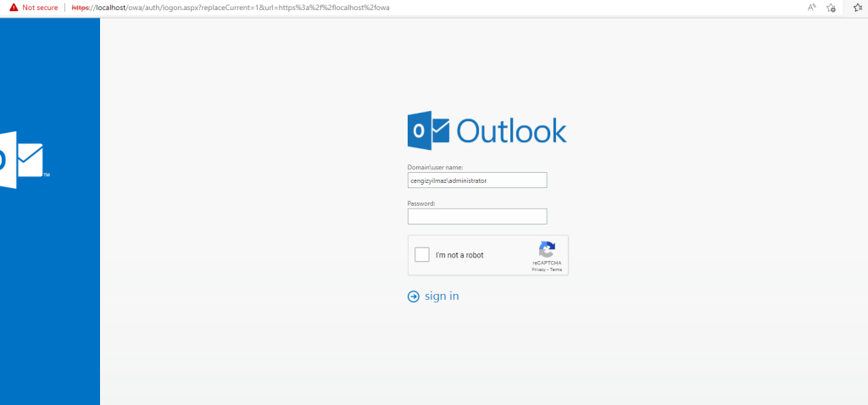Click the Outlook wordmark text

pyautogui.click(x=512, y=131)
